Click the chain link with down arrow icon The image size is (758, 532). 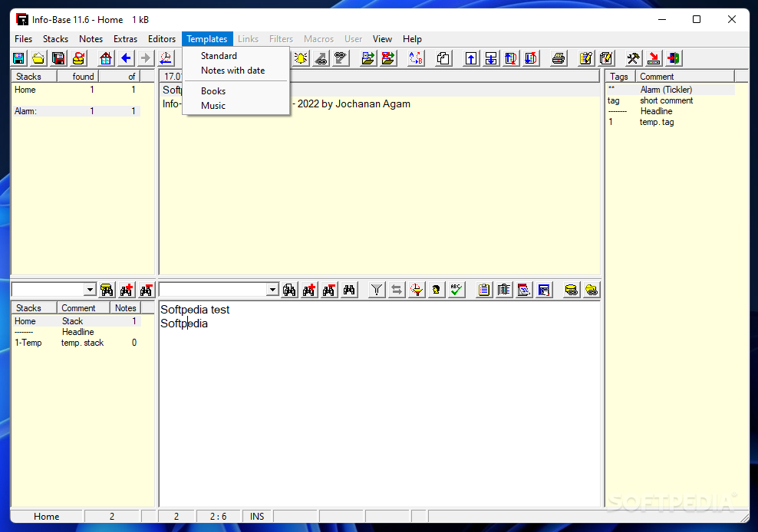click(341, 58)
